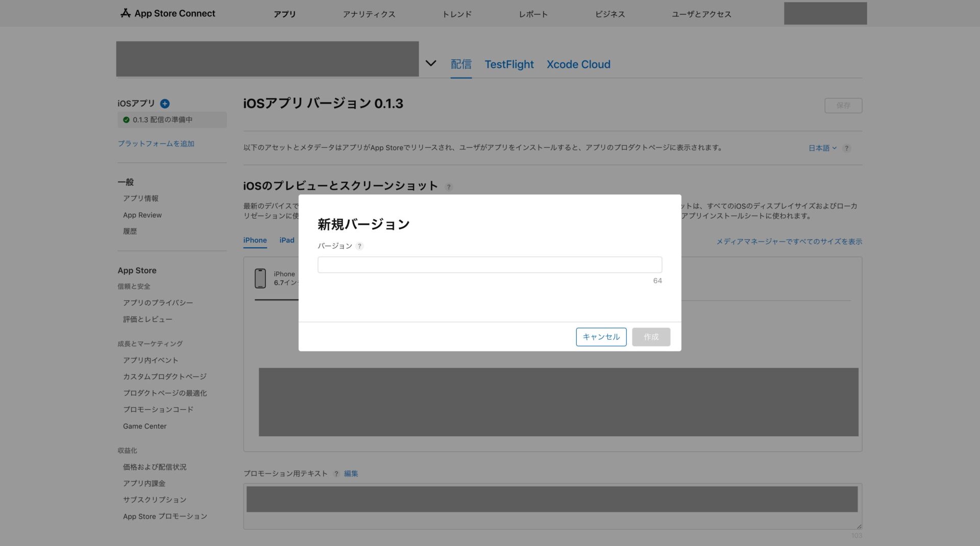Expand the app switcher chevron

431,63
